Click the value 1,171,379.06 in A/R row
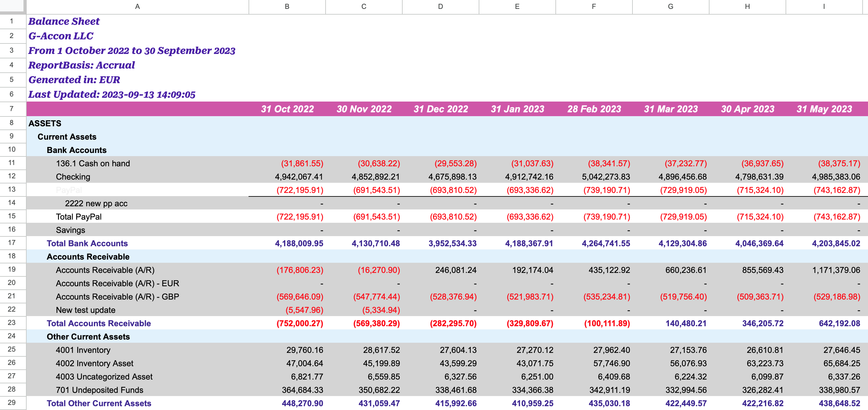This screenshot has height=410, width=868. [x=836, y=270]
